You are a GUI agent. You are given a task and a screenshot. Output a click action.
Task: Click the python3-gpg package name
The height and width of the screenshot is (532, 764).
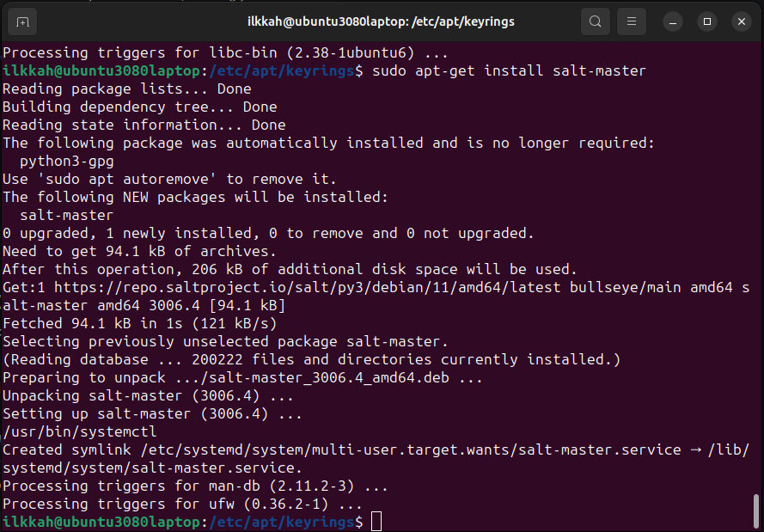point(67,161)
